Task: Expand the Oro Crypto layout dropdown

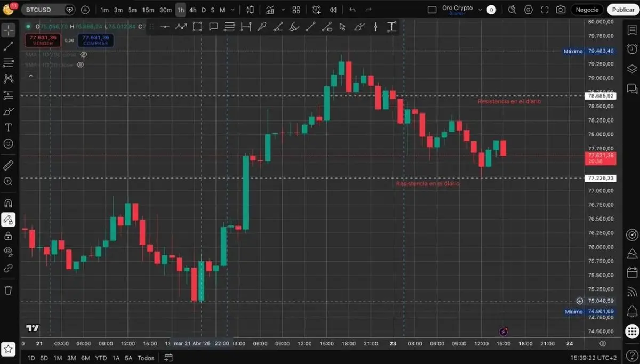Action: click(480, 9)
